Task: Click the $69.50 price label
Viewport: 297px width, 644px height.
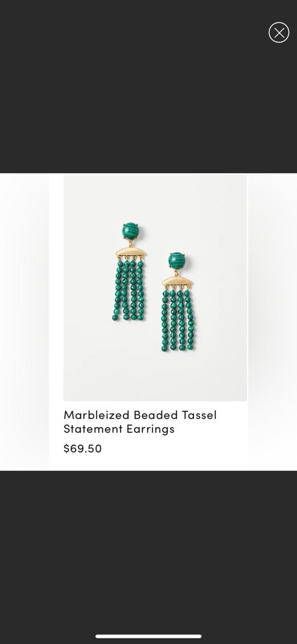Action: tap(83, 448)
